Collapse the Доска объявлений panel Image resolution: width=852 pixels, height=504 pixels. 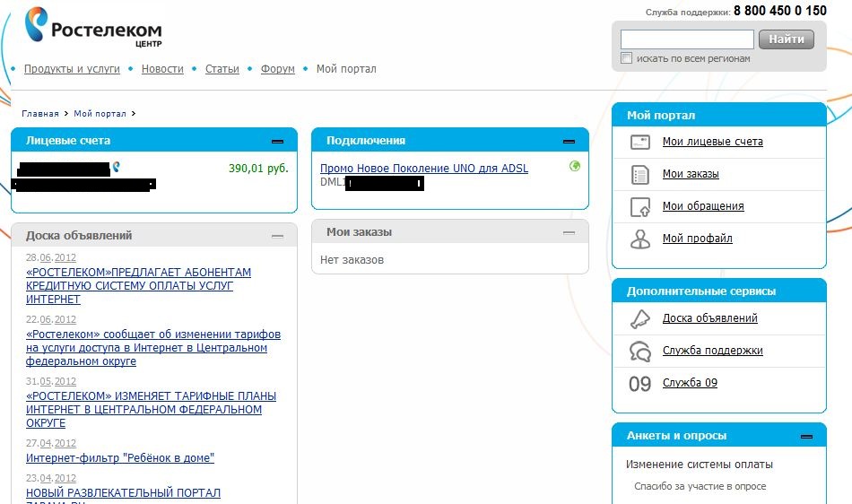tap(278, 236)
